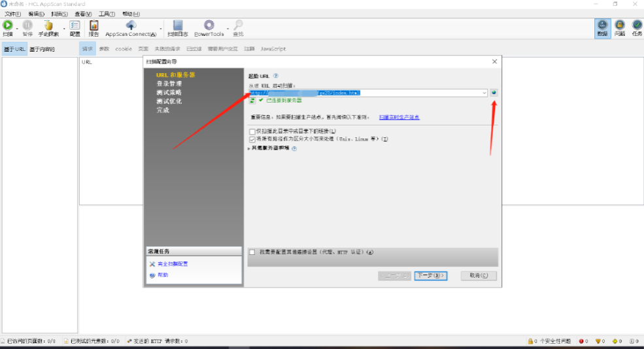Open the starting URL dropdown arrow
Screen dimensions: 644x349
coord(484,93)
